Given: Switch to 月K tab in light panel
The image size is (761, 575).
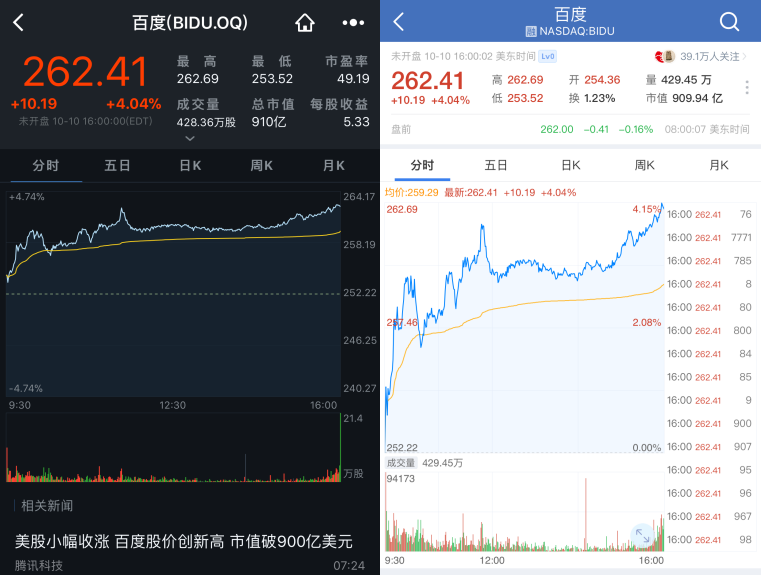Looking at the screenshot, I should (x=719, y=165).
